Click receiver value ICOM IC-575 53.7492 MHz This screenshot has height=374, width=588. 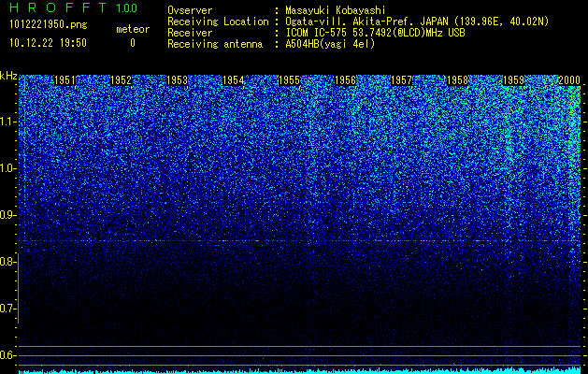pos(375,33)
